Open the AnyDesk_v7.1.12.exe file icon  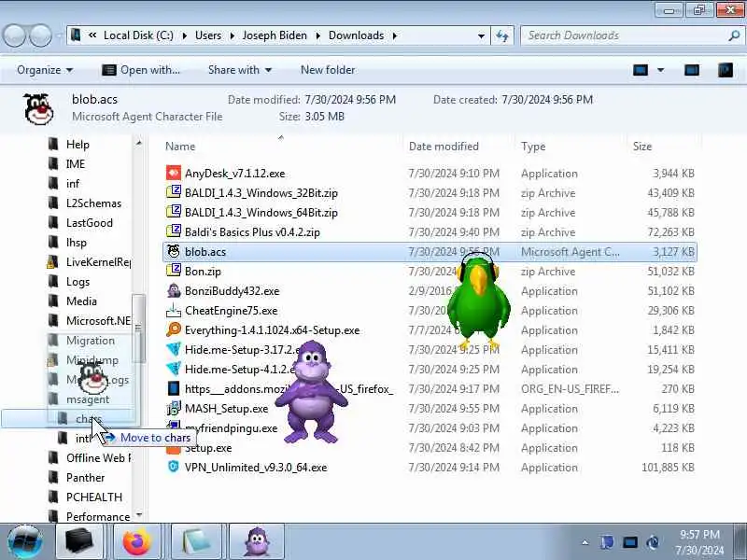(174, 173)
